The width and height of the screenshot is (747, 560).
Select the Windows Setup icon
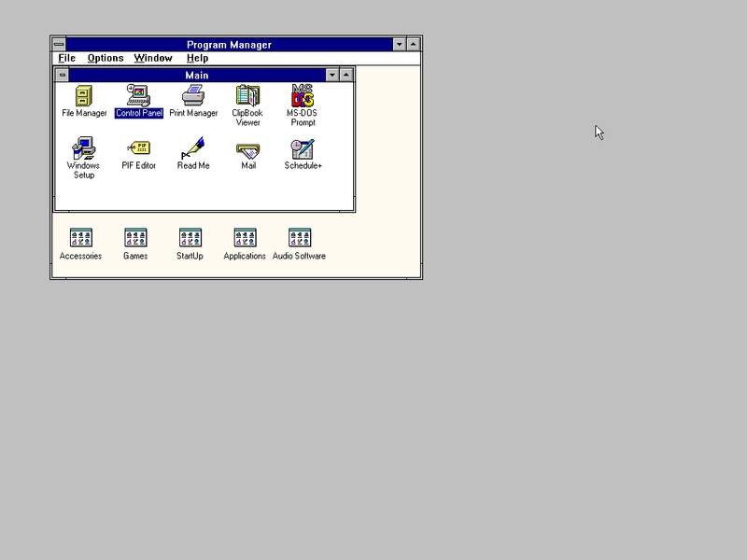pos(84,148)
